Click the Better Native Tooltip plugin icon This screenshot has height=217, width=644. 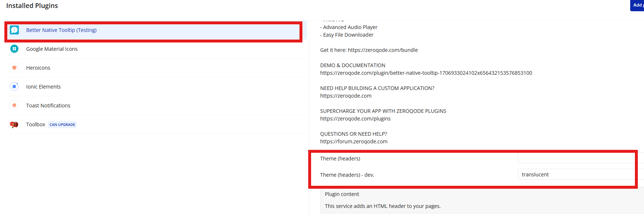click(x=14, y=30)
